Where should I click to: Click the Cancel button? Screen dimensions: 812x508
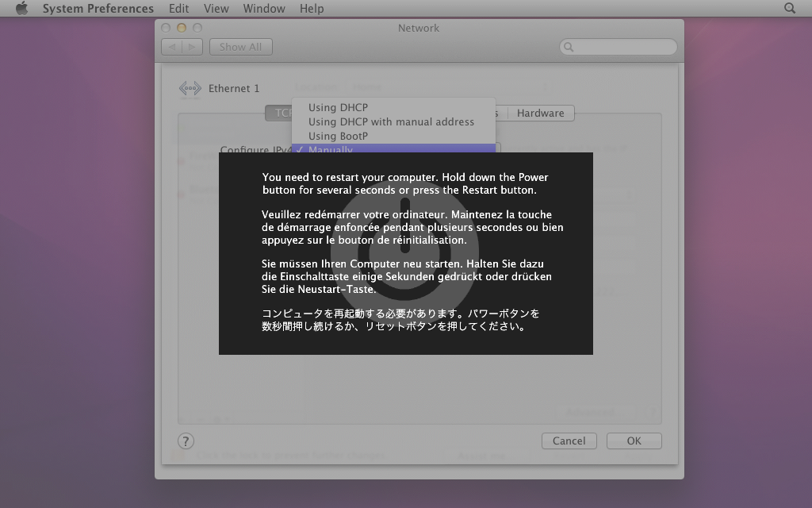pos(569,441)
